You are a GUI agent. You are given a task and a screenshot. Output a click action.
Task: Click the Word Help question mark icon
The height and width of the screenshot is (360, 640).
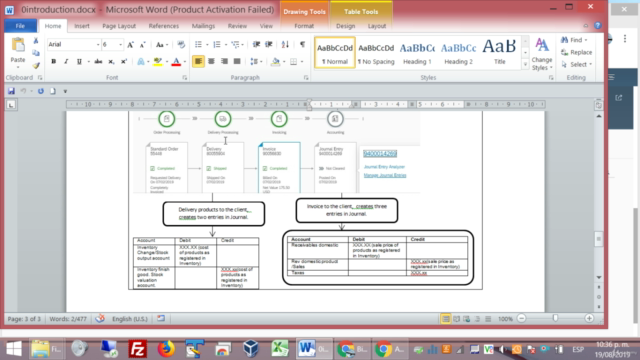point(598,26)
